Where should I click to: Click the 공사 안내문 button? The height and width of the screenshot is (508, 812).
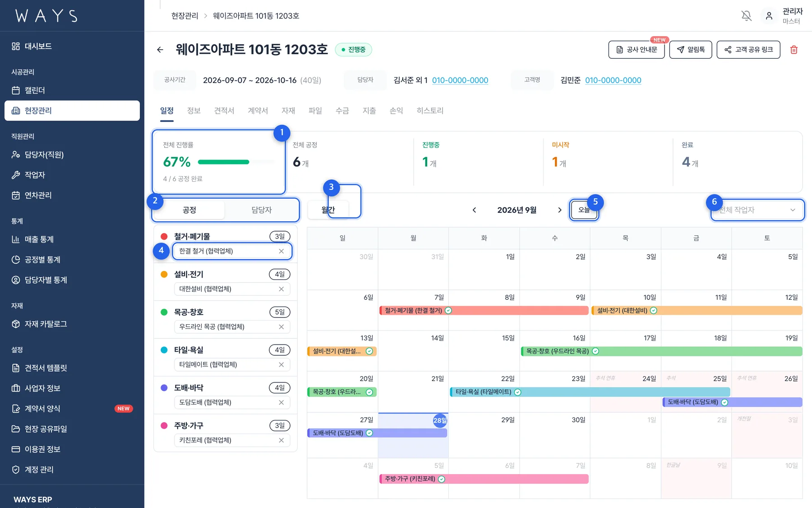(637, 50)
